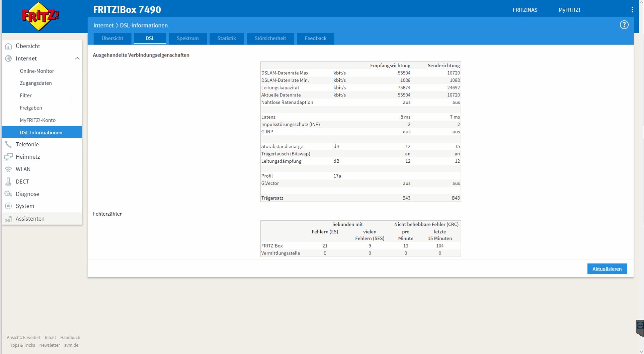Open the Newsletter footer link

(50, 345)
